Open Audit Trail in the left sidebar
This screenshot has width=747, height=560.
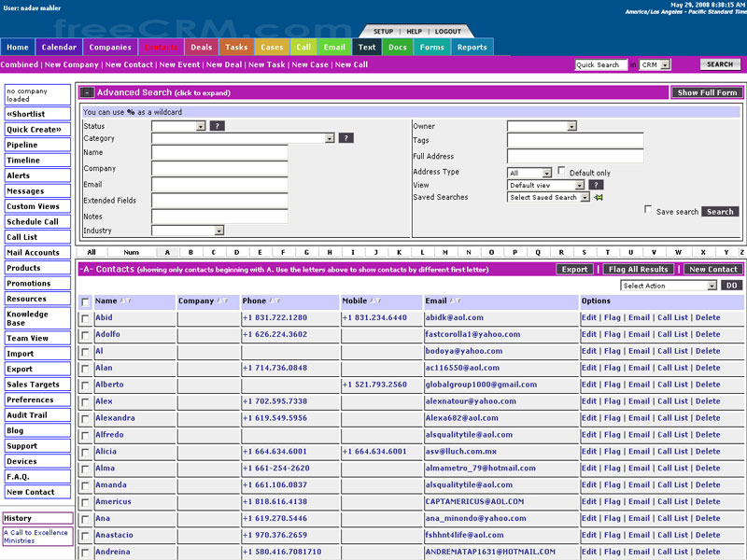tap(37, 414)
